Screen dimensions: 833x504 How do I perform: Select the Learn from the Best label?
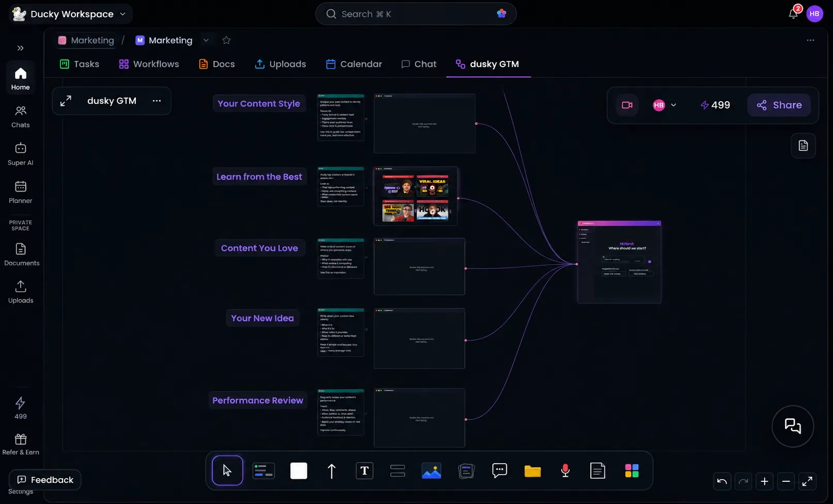tap(259, 177)
